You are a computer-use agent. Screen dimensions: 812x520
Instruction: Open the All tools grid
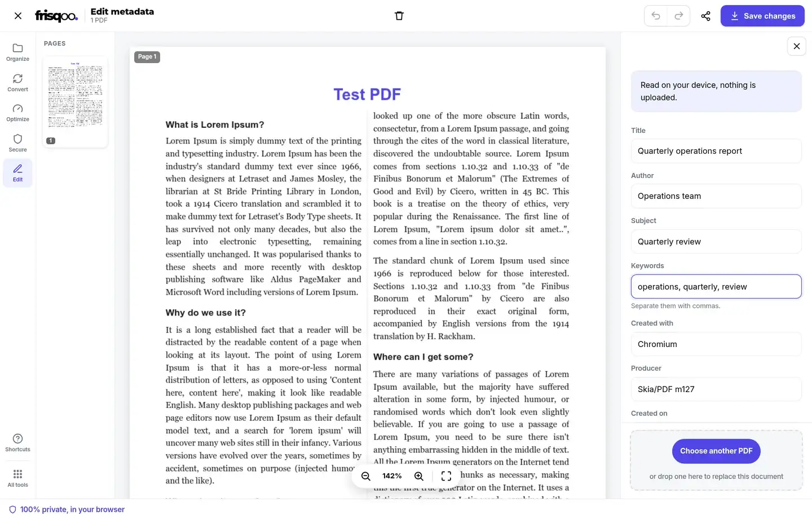coord(18,478)
